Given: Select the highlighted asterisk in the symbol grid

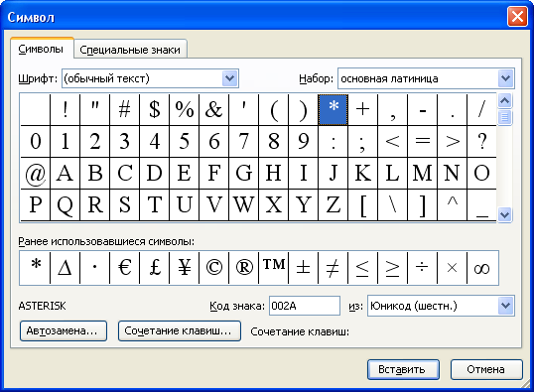Looking at the screenshot, I should 334,110.
